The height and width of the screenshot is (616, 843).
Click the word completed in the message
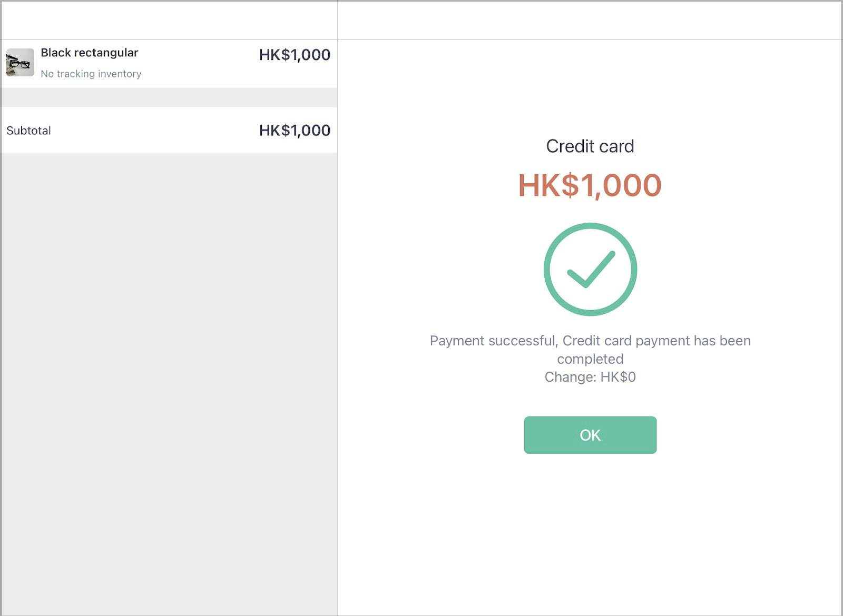click(590, 359)
